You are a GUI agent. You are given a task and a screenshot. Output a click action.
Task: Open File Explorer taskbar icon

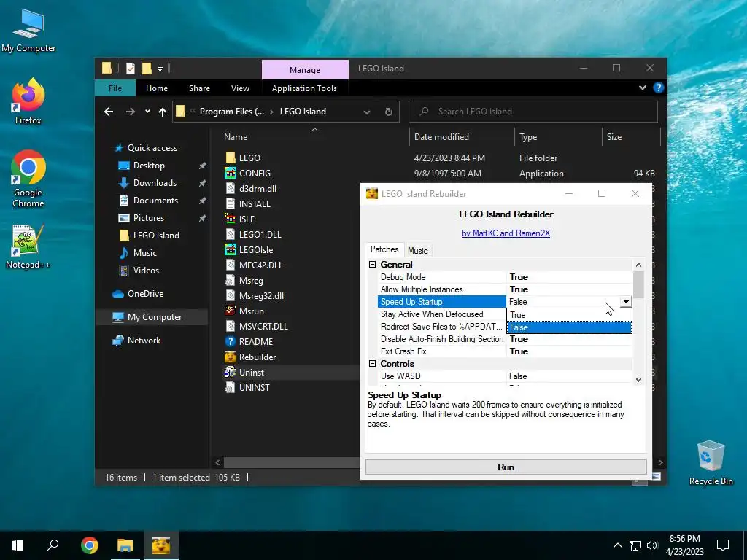[x=125, y=545]
